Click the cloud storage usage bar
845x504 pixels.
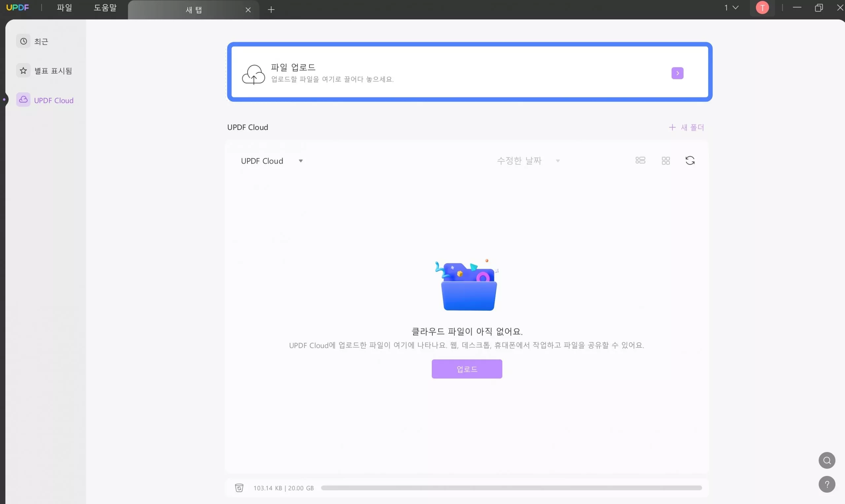pyautogui.click(x=511, y=488)
